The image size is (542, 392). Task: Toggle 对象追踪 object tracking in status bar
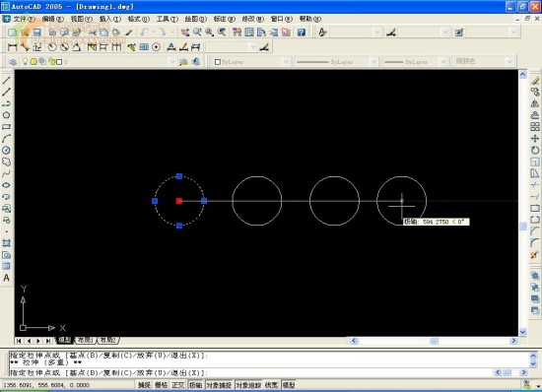[248, 385]
